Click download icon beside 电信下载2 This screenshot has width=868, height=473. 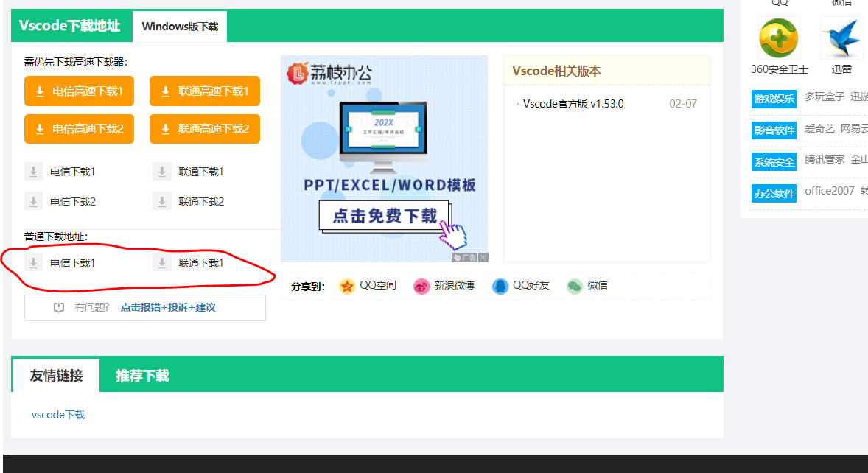point(33,202)
